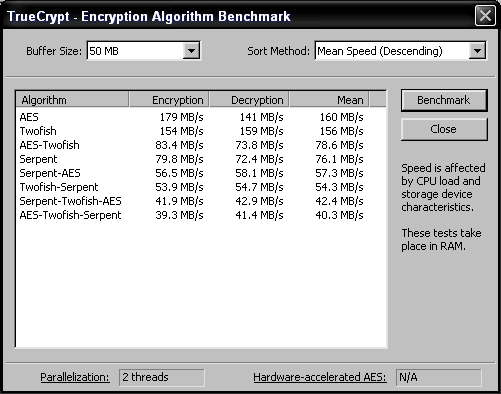Click the 41.9 MB/s encryption value
This screenshot has height=394, width=501.
tap(179, 201)
